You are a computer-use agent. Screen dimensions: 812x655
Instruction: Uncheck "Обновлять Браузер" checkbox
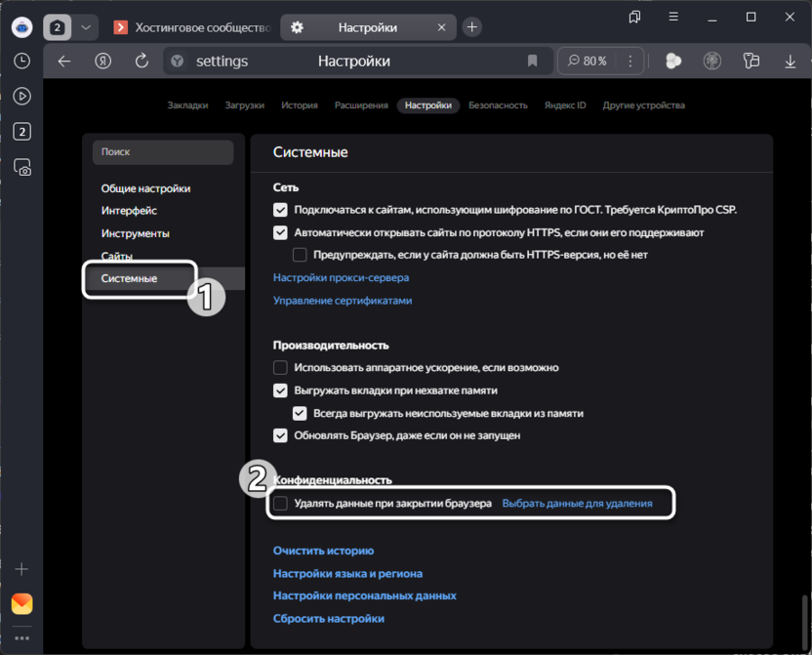coord(281,435)
